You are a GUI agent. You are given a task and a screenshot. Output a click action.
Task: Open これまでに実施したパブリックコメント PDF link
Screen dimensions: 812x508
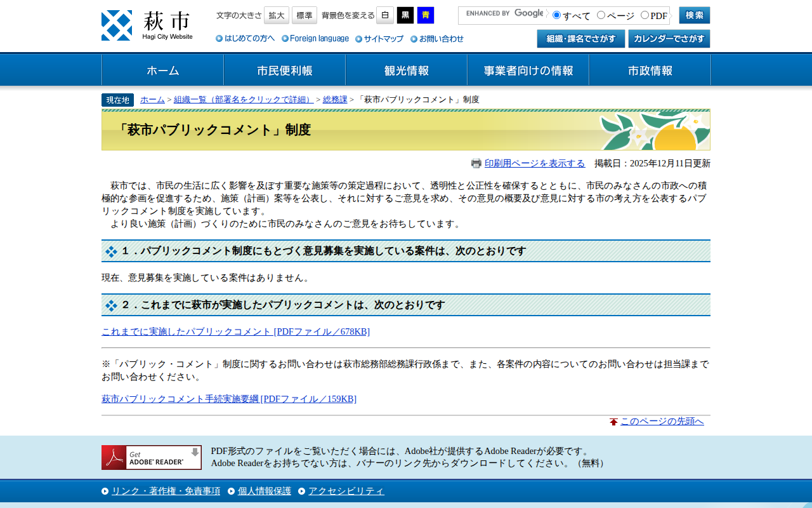235,331
